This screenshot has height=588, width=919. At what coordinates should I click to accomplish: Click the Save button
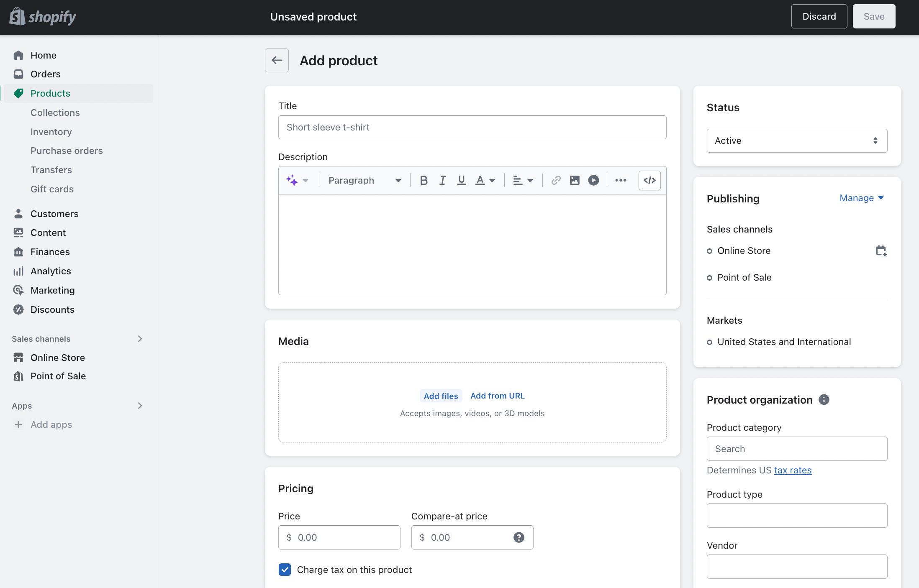[x=874, y=16]
